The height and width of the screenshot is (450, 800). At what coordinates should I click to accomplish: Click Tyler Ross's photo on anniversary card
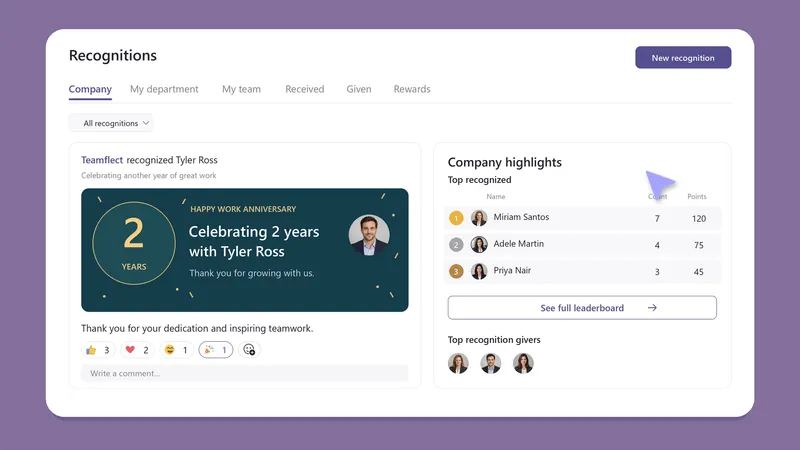pos(369,235)
